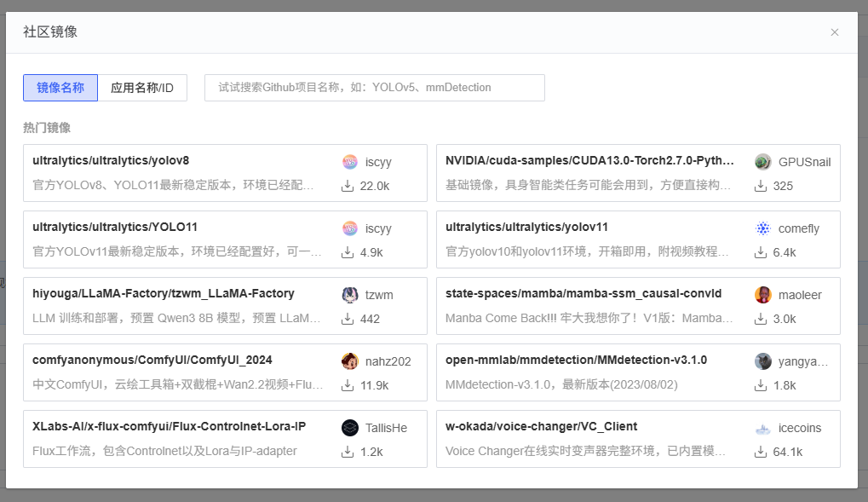Click the 22.0k download count
The width and height of the screenshot is (868, 502).
(375, 186)
